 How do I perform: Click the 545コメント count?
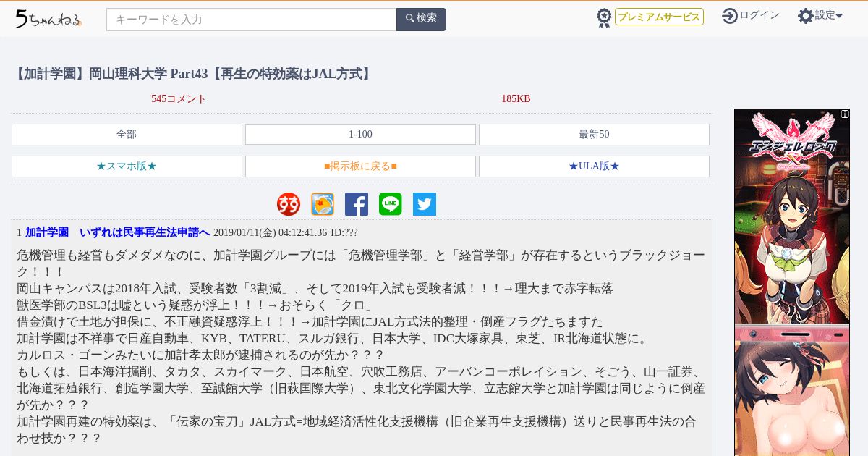(179, 99)
